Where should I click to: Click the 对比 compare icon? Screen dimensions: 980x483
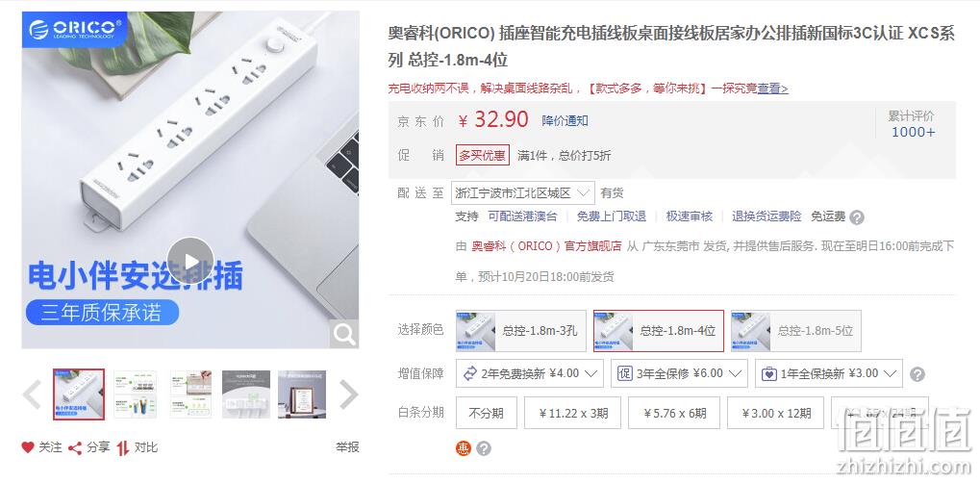point(123,448)
